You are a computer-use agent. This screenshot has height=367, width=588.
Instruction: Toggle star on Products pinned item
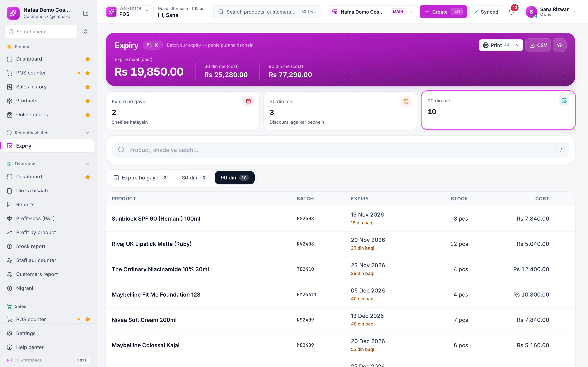pos(88,101)
